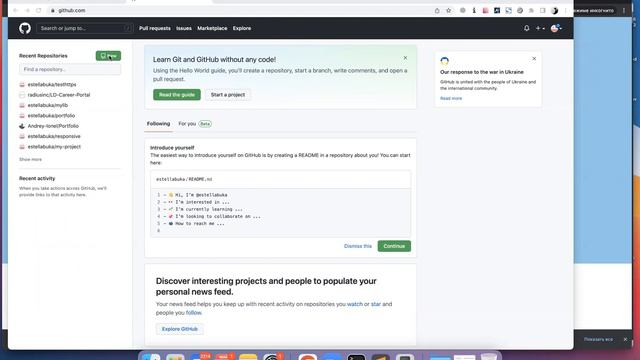Open Pull requests in the header
640x360 pixels.
155,28
